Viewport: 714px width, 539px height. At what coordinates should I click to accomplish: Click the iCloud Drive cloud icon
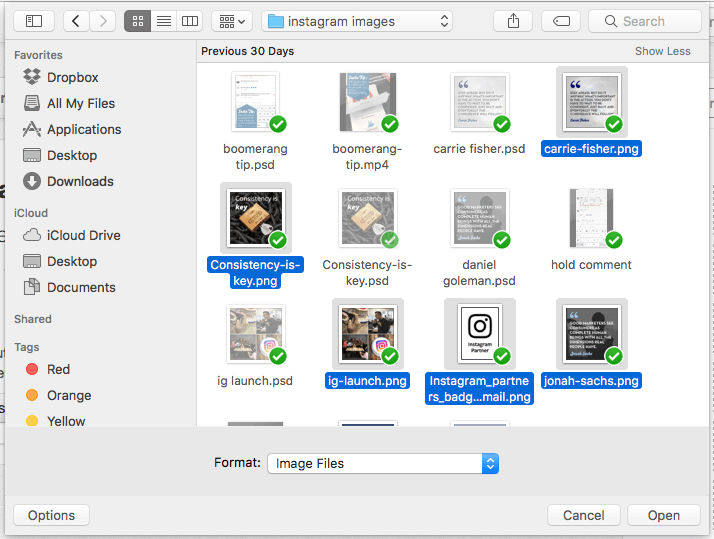(32, 235)
